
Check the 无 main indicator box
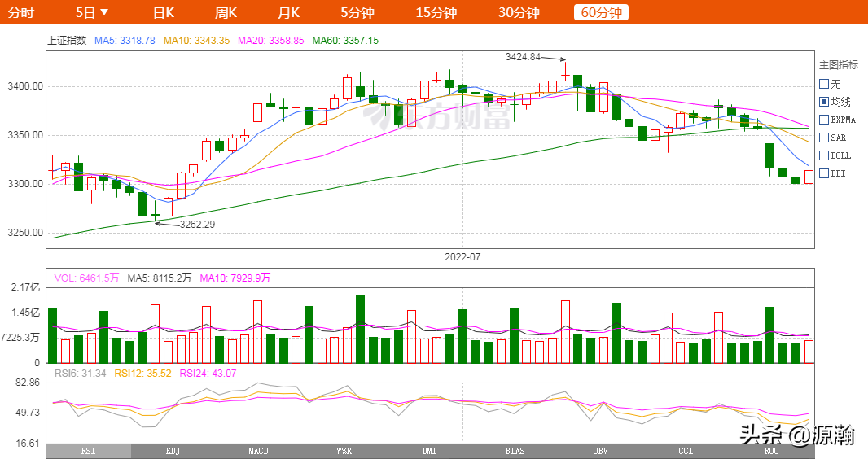click(824, 84)
